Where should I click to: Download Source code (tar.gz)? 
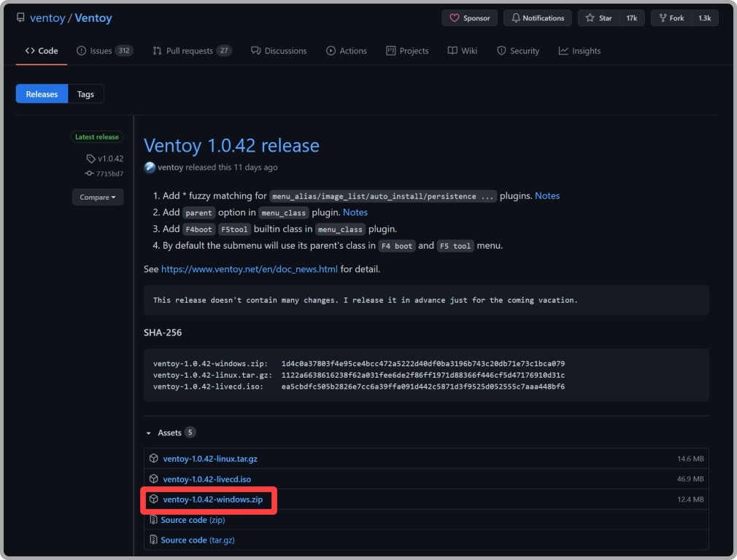[198, 540]
